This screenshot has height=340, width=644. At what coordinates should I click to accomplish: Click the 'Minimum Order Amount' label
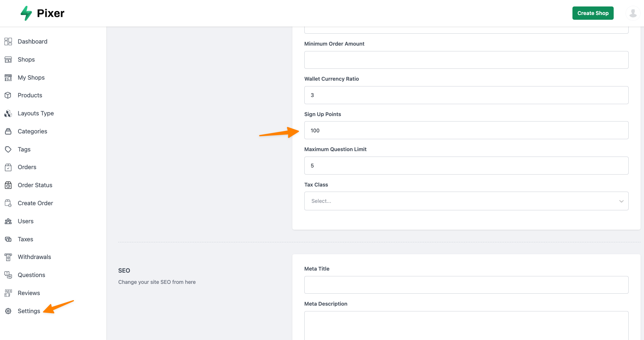click(x=334, y=44)
